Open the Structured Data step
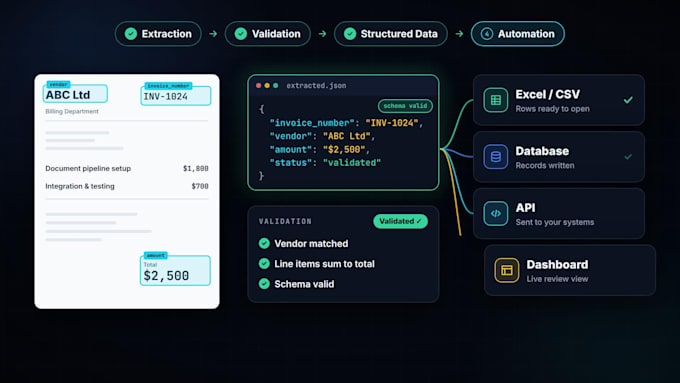 [x=391, y=34]
